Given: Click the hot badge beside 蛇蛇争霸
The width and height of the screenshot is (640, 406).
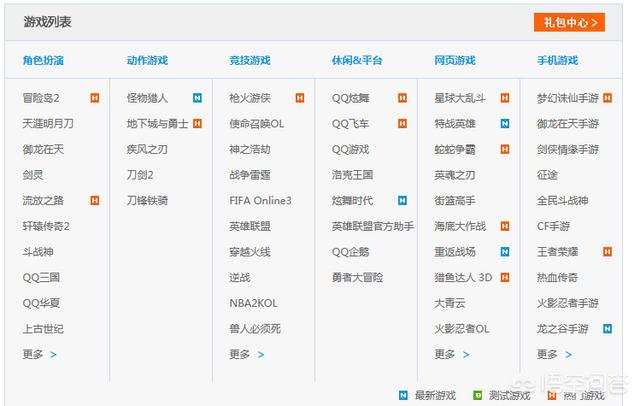Looking at the screenshot, I should (x=504, y=149).
